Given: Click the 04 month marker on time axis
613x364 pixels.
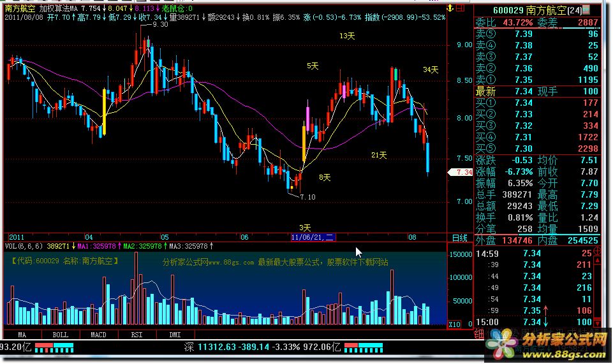Looking at the screenshot, I should (89, 237).
